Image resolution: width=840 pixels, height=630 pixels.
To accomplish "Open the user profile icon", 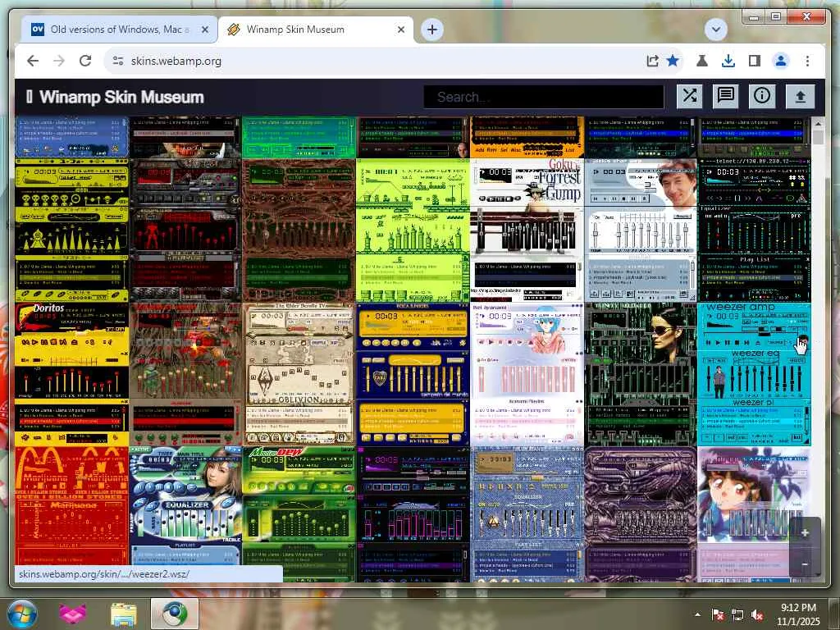I will coord(781,61).
